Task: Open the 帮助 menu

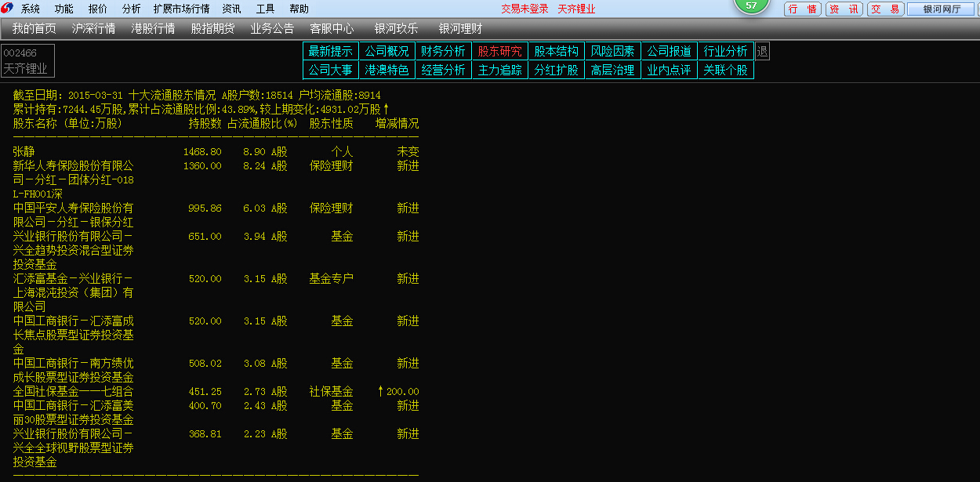Action: pyautogui.click(x=299, y=9)
